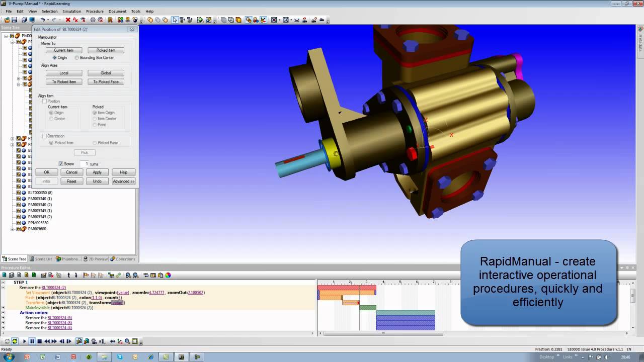Click the Undo arrow in main toolbar
This screenshot has width=644, height=362.
click(x=43, y=20)
